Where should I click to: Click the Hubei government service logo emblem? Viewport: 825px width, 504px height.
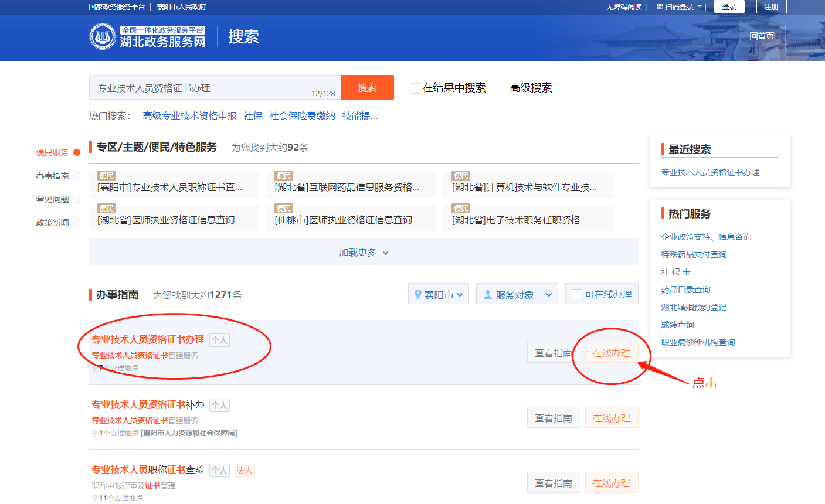103,36
